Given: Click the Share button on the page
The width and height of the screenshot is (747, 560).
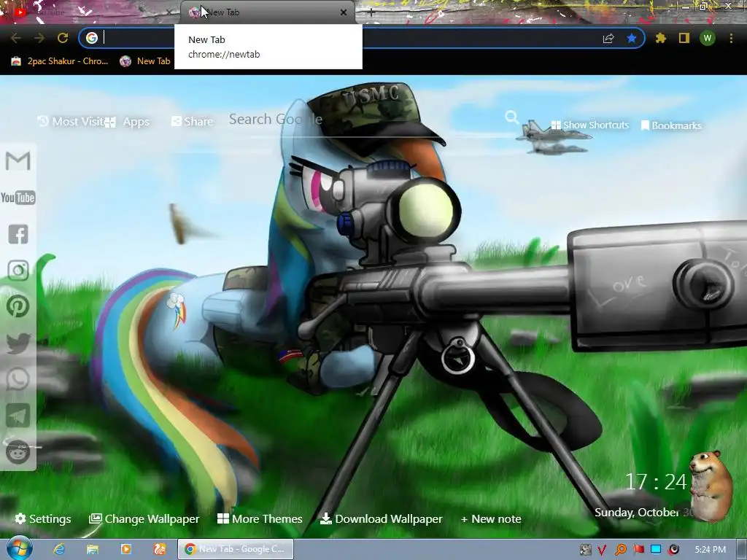Looking at the screenshot, I should point(192,122).
